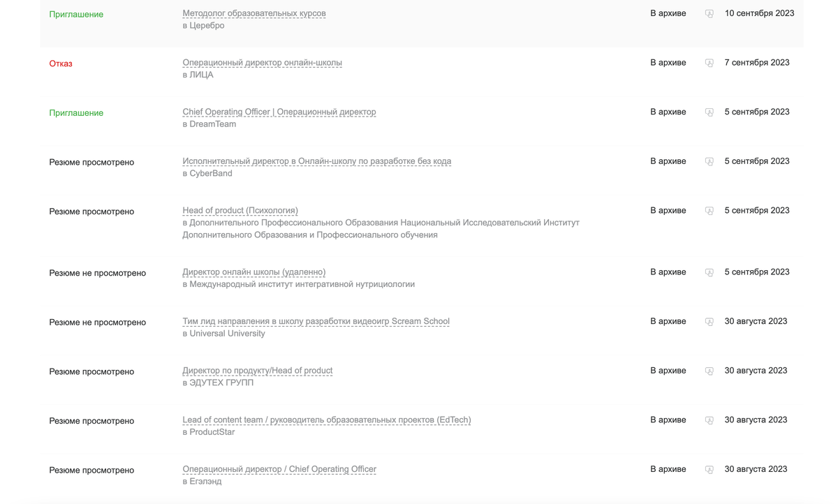Open chat icon for ЭДУТЕХ ГРУПП vacancy
Image resolution: width=838 pixels, height=504 pixels.
[709, 371]
